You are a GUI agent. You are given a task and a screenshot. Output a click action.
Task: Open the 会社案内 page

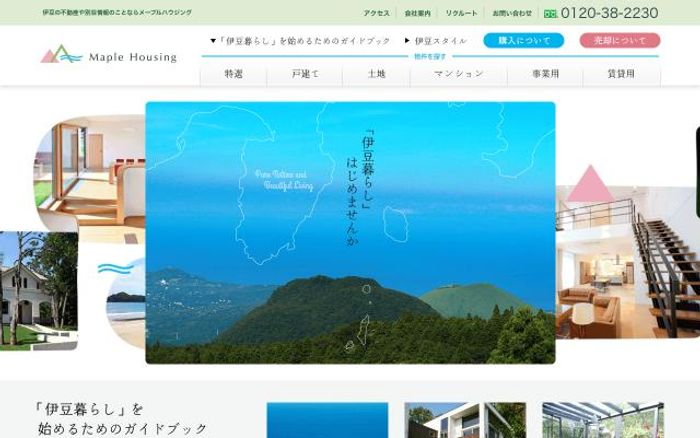coord(418,14)
